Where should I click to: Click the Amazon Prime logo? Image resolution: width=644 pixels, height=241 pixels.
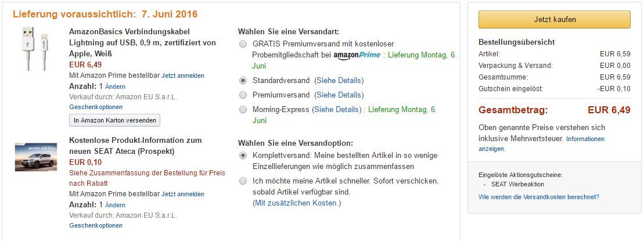click(x=357, y=55)
